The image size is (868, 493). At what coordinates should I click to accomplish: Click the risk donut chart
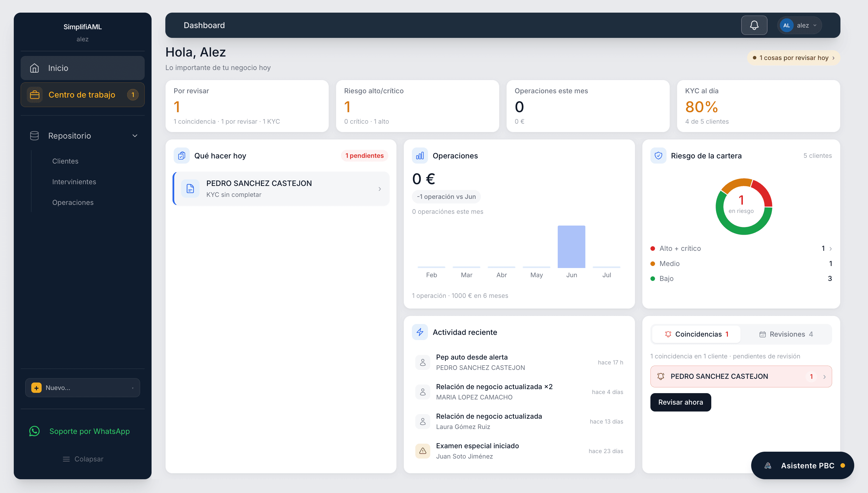coord(744,206)
